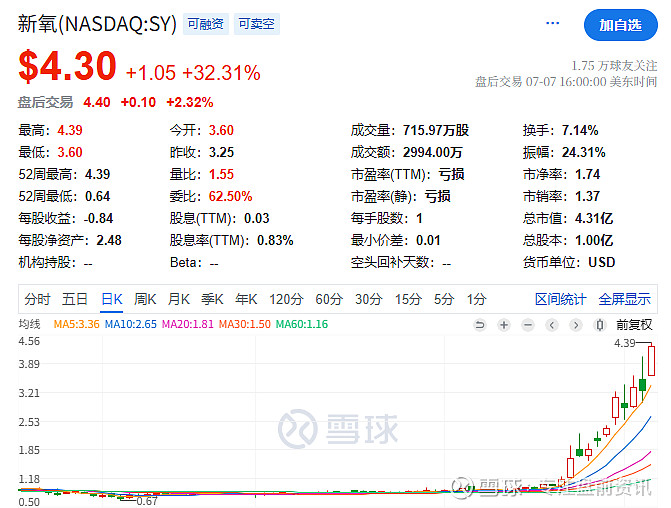The image size is (671, 508).
Task: Click the 委比 62.50% value
Action: pyautogui.click(x=230, y=196)
